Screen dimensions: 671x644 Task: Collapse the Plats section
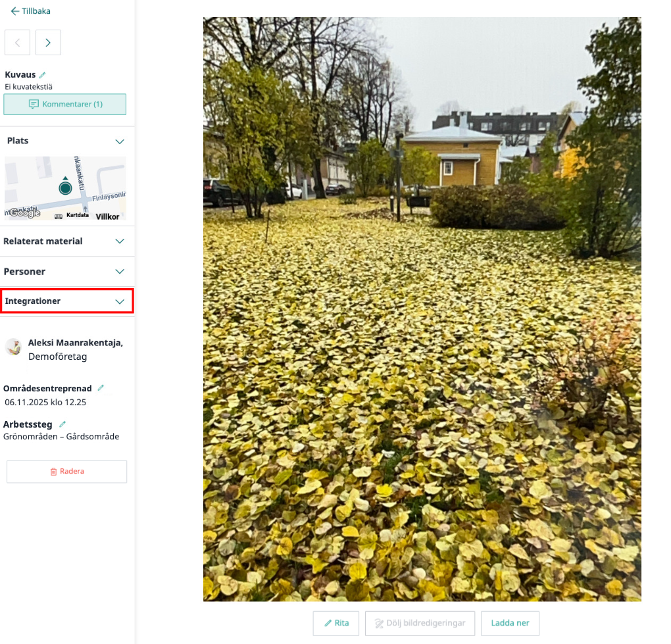120,141
